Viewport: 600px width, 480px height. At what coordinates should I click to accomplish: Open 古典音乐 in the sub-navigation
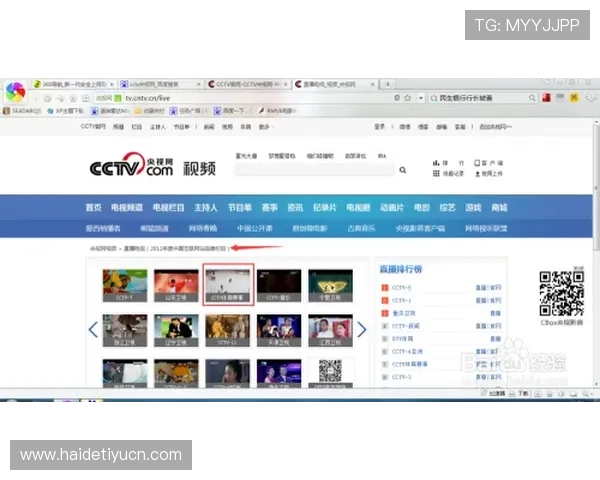point(361,229)
